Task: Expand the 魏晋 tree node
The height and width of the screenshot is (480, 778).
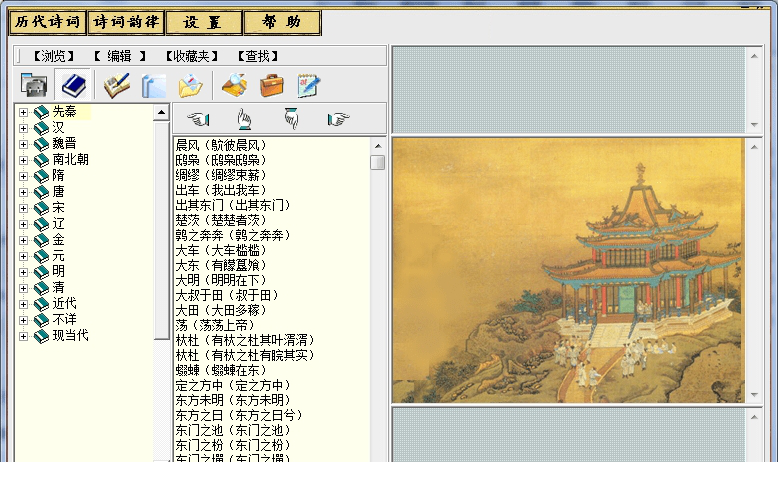Action: [x=23, y=144]
